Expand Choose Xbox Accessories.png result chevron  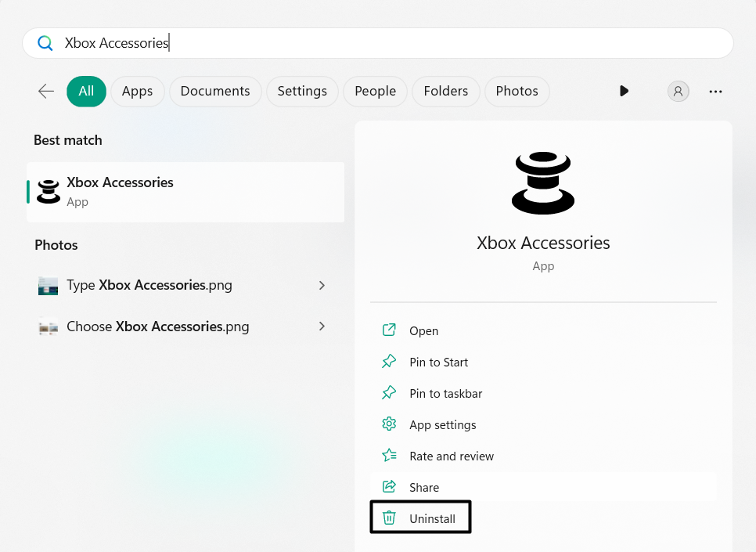322,327
